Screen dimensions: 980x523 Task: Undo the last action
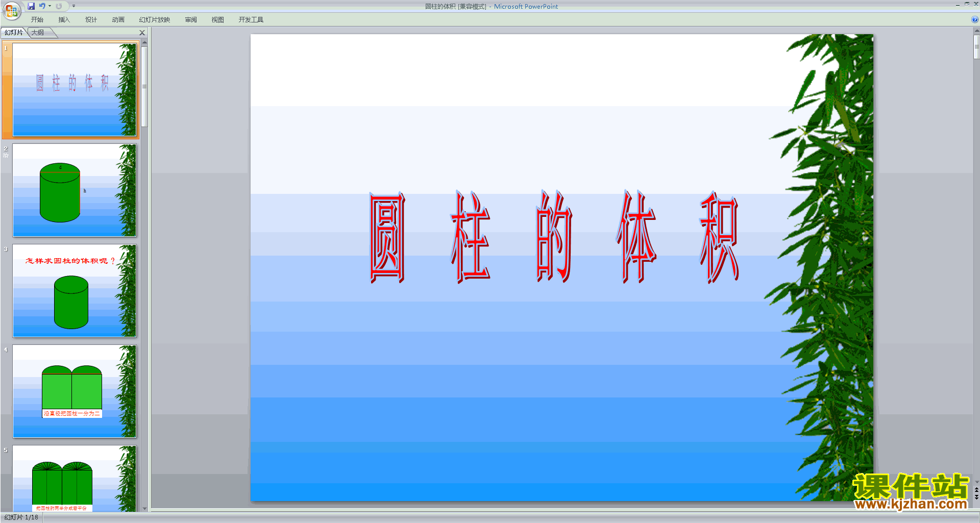(42, 6)
